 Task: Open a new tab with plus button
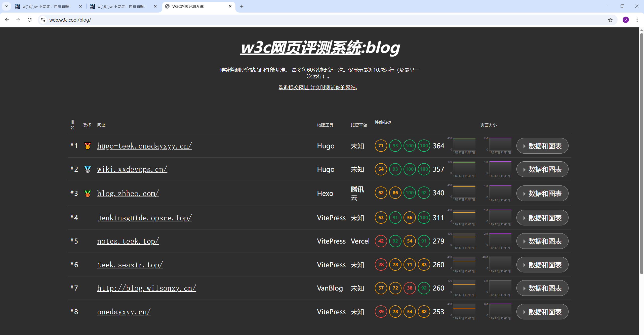coord(242,6)
